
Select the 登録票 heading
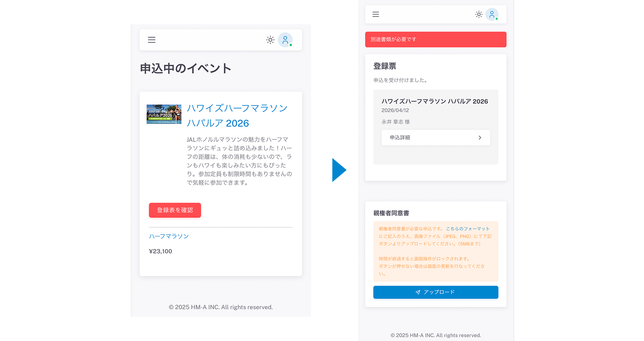pyautogui.click(x=385, y=66)
